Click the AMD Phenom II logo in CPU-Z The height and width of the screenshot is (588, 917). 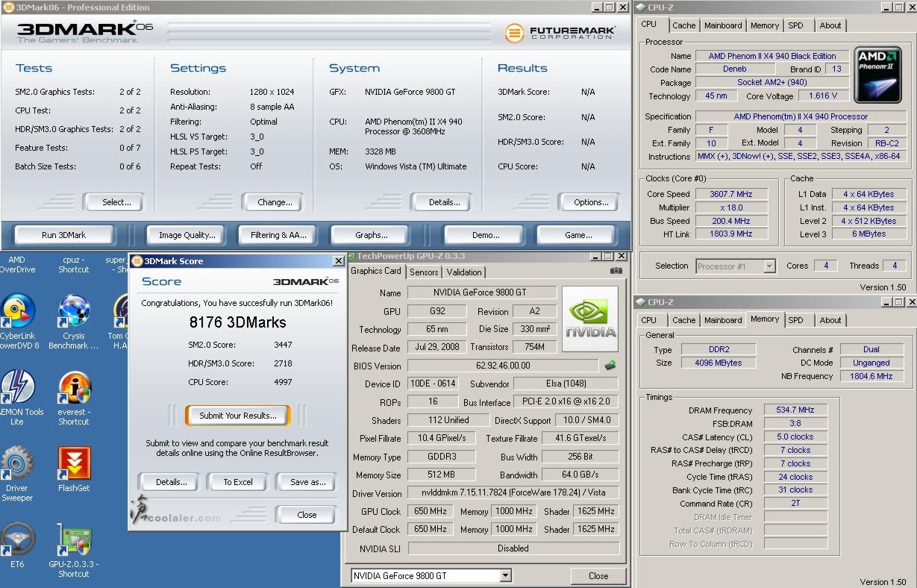(x=878, y=75)
